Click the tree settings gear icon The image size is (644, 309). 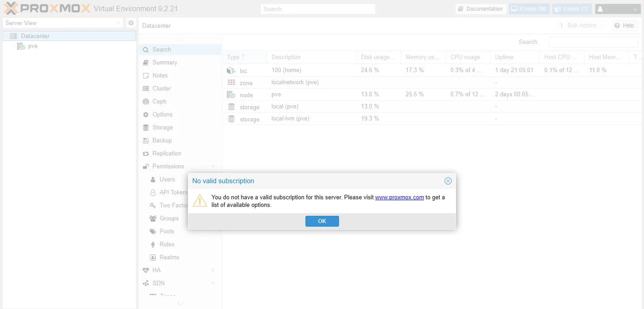coord(131,23)
